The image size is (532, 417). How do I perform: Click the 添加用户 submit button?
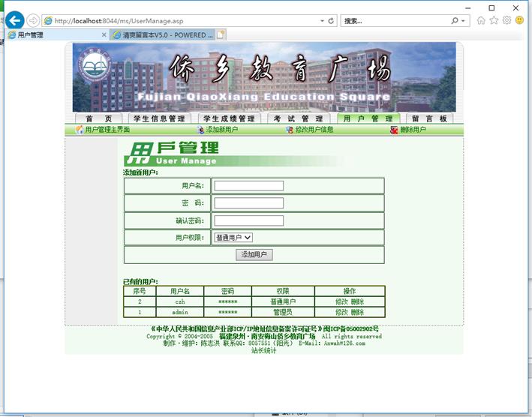coord(254,255)
